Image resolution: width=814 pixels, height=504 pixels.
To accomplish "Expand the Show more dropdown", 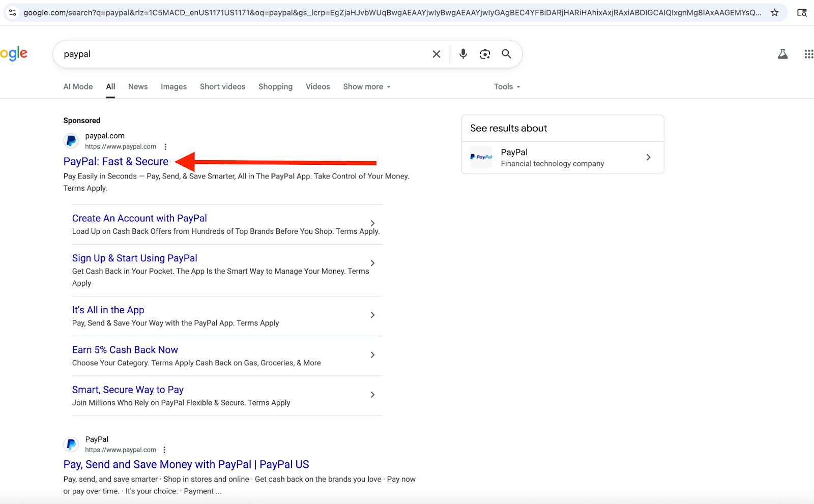I will (367, 86).
